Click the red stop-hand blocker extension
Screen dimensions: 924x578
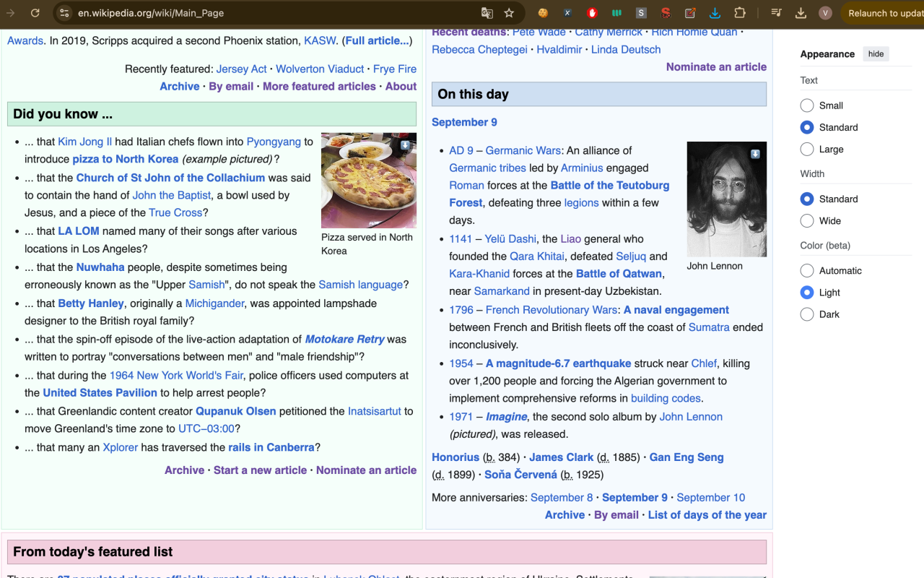click(x=593, y=13)
